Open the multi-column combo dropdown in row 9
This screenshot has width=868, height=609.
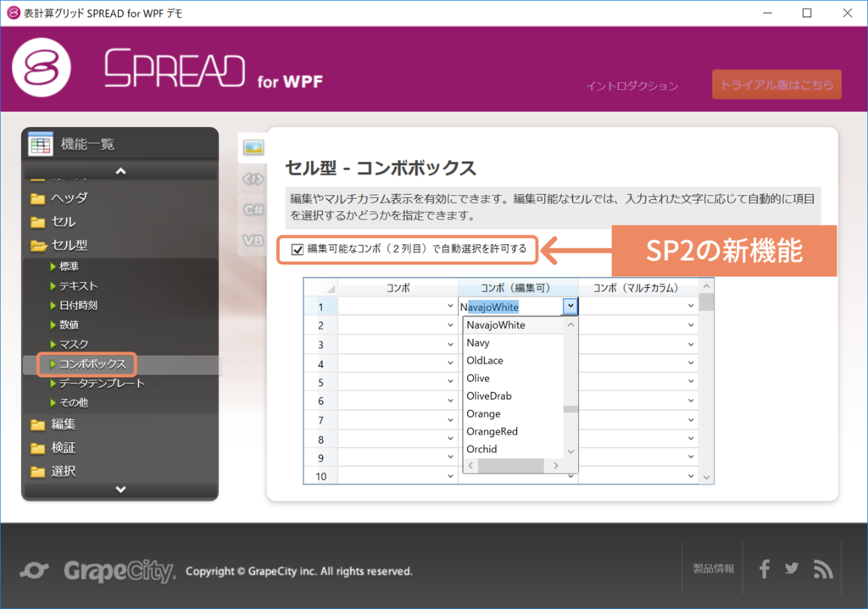(691, 457)
